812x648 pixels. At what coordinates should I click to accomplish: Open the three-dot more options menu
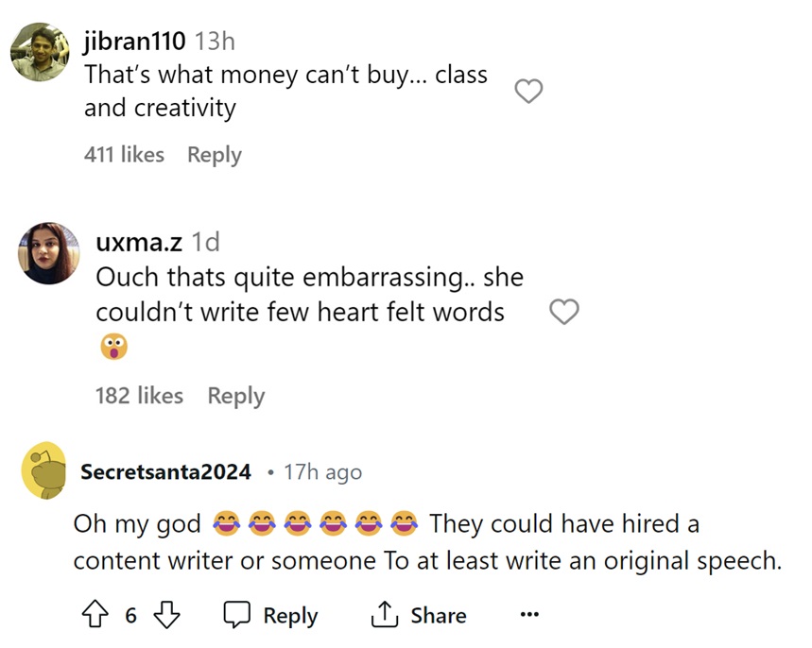[529, 616]
